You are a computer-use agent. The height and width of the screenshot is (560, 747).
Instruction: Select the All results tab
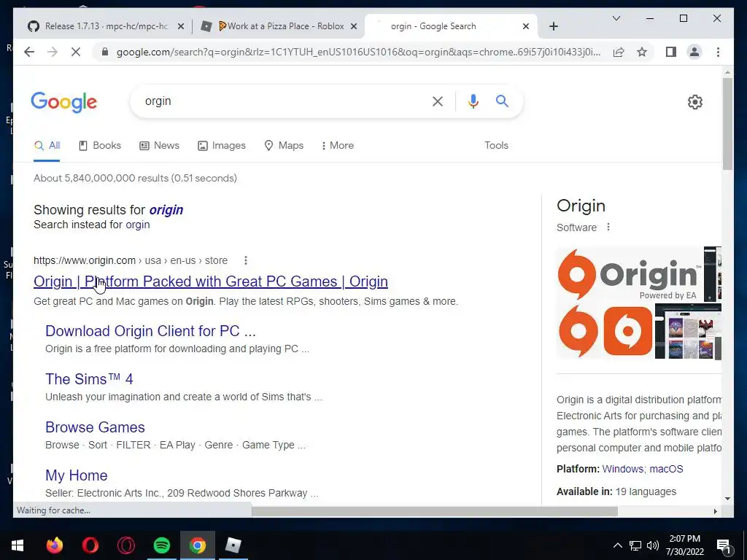click(x=47, y=145)
